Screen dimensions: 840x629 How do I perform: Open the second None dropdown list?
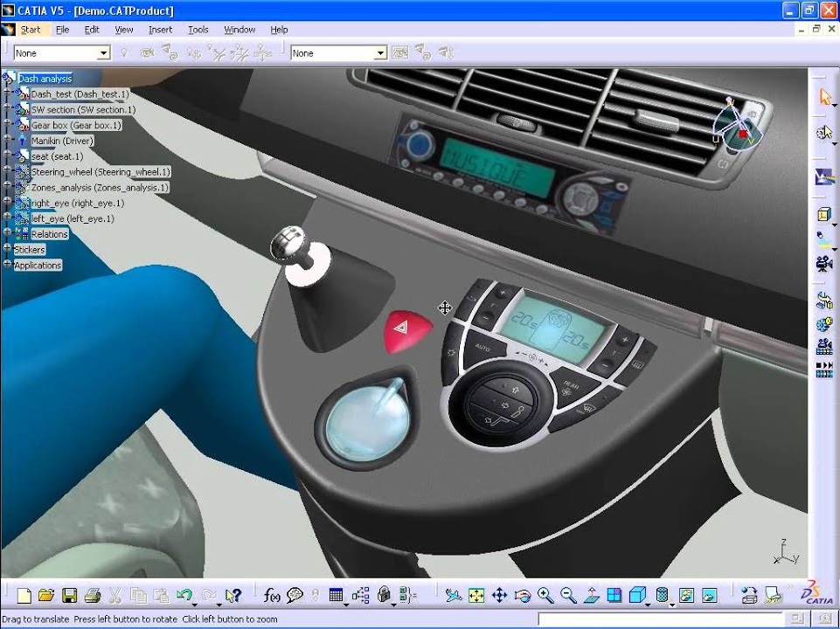tap(380, 53)
